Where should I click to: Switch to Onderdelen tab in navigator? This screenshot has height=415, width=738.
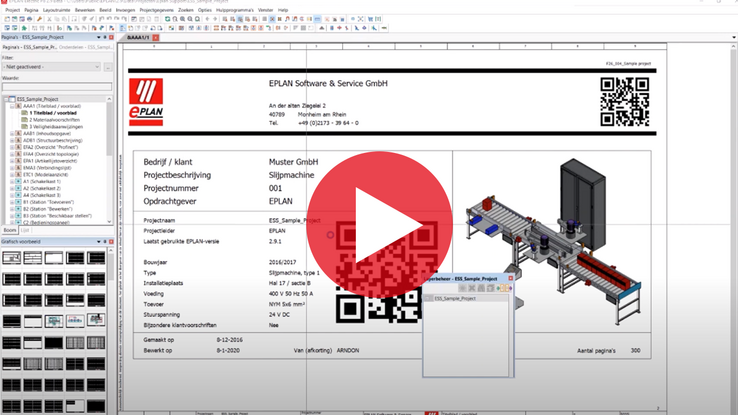pos(86,47)
